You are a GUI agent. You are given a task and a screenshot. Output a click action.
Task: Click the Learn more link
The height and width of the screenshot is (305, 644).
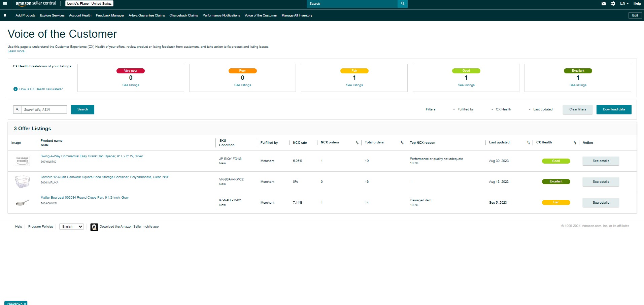pyautogui.click(x=16, y=51)
